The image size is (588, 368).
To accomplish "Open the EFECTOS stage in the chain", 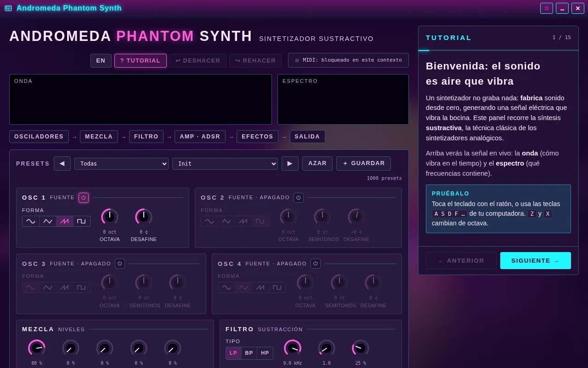I will click(x=257, y=137).
